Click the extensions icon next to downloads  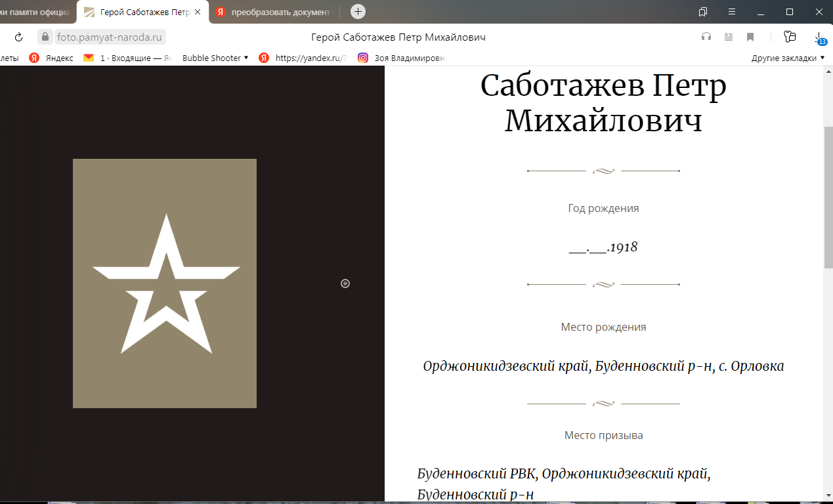[790, 37]
